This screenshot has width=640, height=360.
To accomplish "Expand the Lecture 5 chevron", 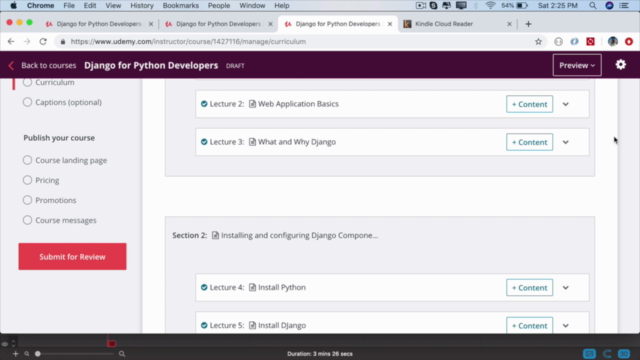I will (565, 326).
